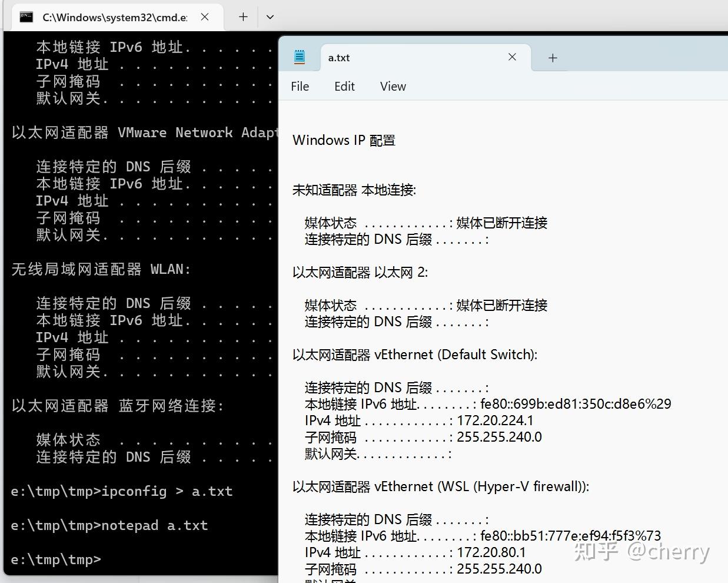Image resolution: width=728 pixels, height=583 pixels.
Task: Open a new terminal tab
Action: pos(243,17)
